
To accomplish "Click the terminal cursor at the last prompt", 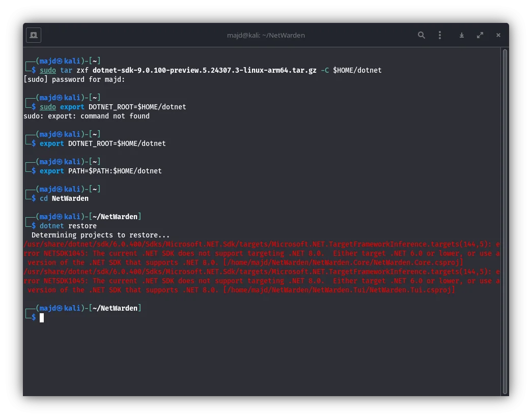I will [x=42, y=318].
